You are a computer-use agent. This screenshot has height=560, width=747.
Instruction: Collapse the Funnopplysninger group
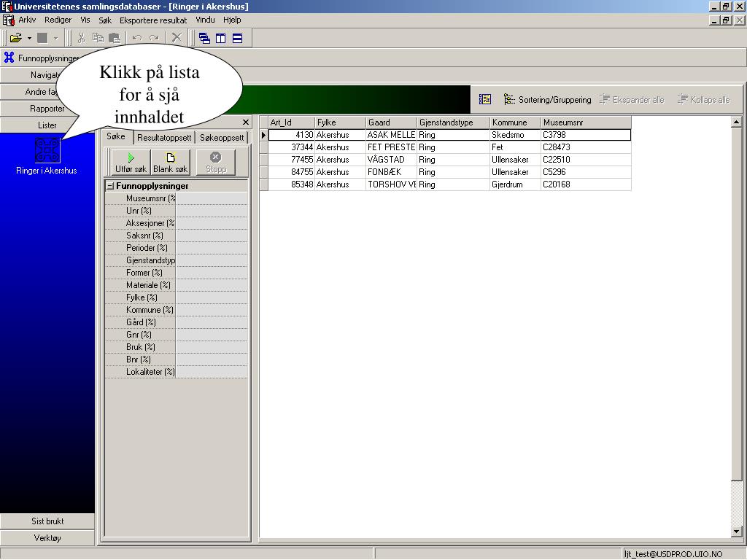tap(110, 186)
